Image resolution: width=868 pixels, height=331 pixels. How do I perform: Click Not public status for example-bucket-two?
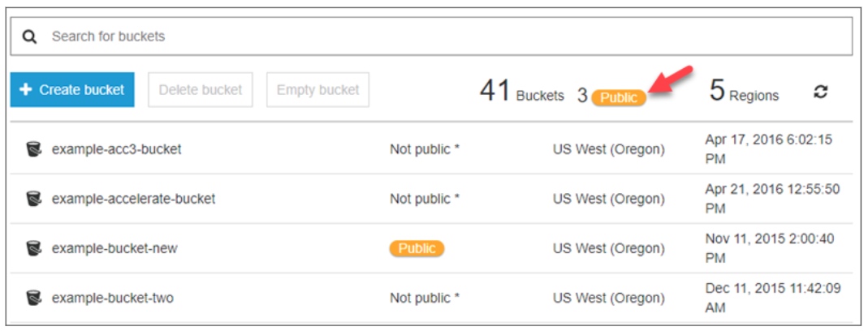(x=424, y=298)
